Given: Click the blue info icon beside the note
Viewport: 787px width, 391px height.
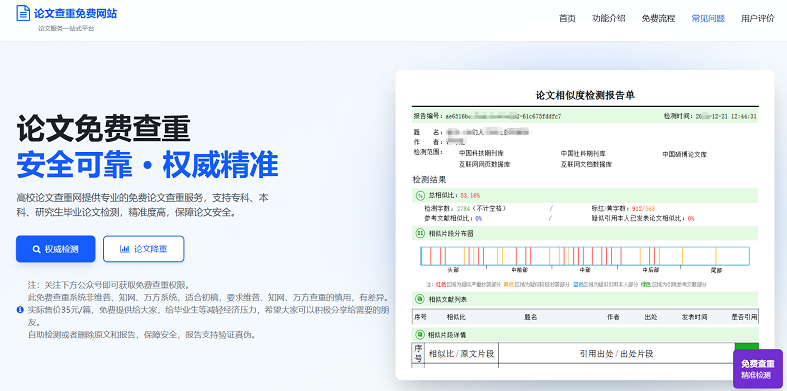Looking at the screenshot, I should (x=20, y=310).
